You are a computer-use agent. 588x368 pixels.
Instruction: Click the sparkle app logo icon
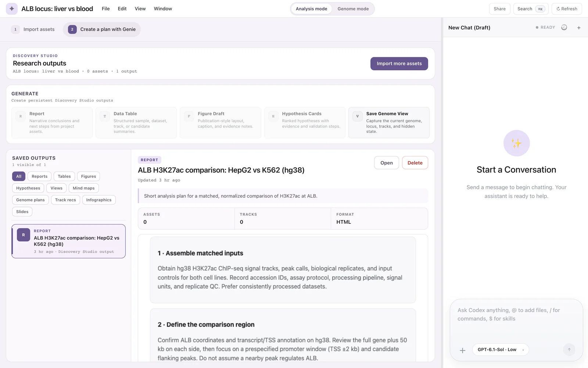click(12, 9)
